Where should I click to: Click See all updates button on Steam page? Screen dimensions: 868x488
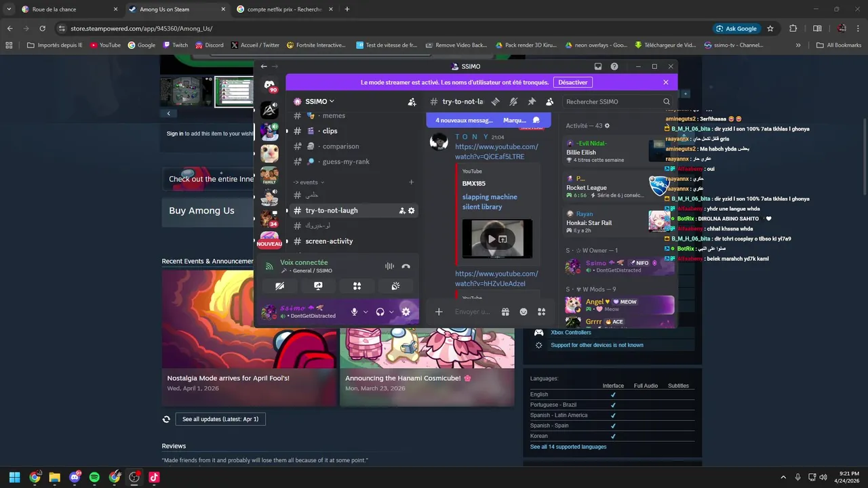click(x=220, y=419)
